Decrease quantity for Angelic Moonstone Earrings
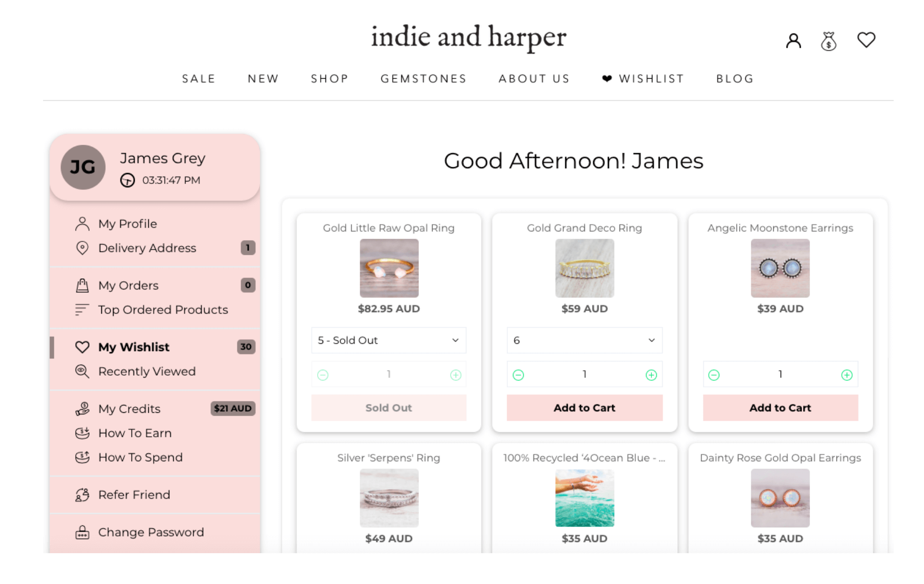 point(714,375)
